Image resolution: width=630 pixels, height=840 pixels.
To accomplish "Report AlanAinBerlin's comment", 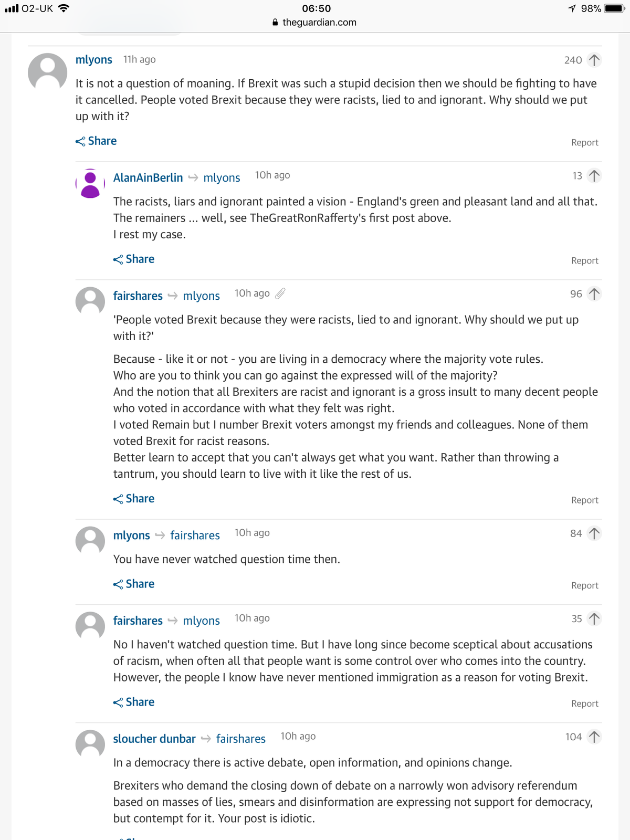I will pos(585,260).
